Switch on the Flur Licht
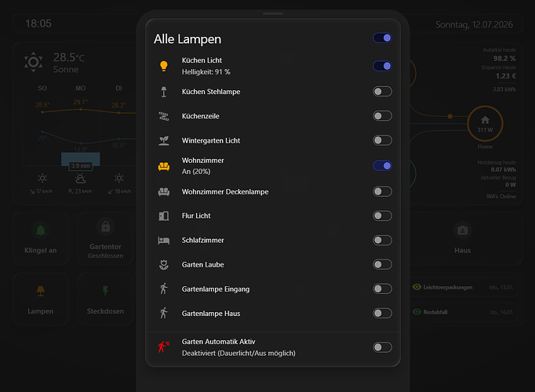Image resolution: width=535 pixels, height=392 pixels. [x=382, y=216]
